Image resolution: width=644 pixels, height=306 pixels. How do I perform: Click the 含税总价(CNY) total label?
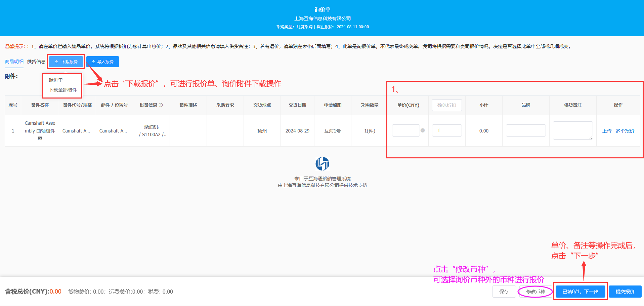[27, 292]
